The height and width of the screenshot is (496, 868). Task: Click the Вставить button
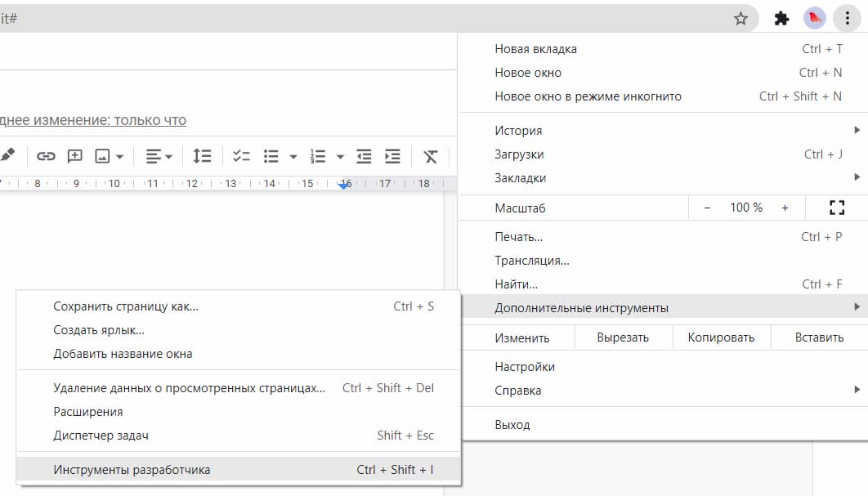pos(819,337)
